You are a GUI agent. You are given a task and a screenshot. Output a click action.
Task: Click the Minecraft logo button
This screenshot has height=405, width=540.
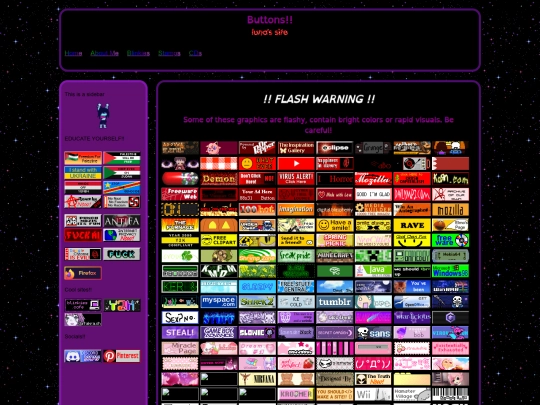(x=335, y=256)
